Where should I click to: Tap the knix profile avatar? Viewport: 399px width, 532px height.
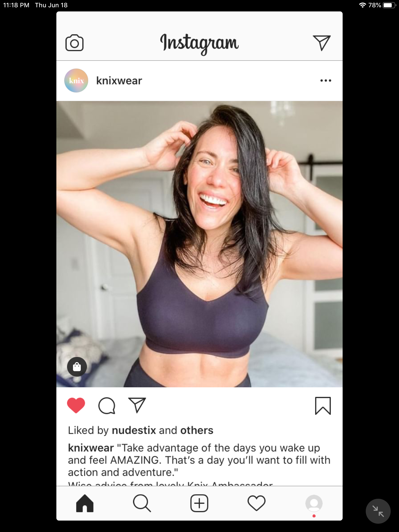[76, 81]
